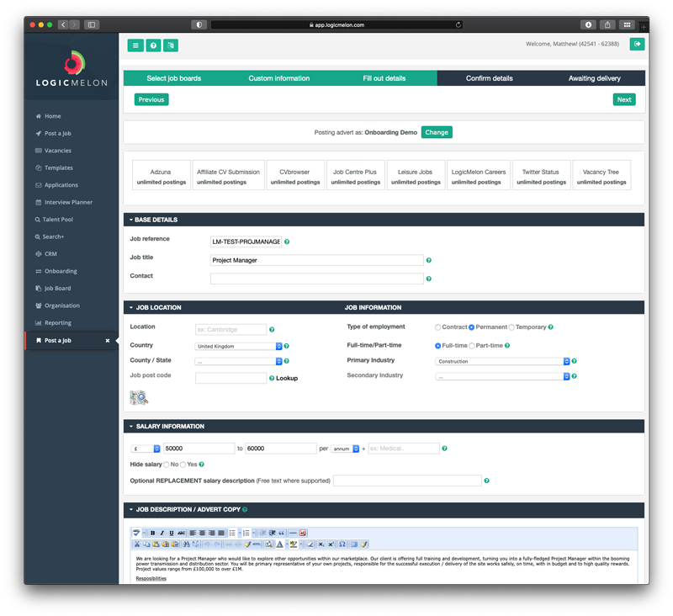Select Permanent type of employment

[x=471, y=327]
